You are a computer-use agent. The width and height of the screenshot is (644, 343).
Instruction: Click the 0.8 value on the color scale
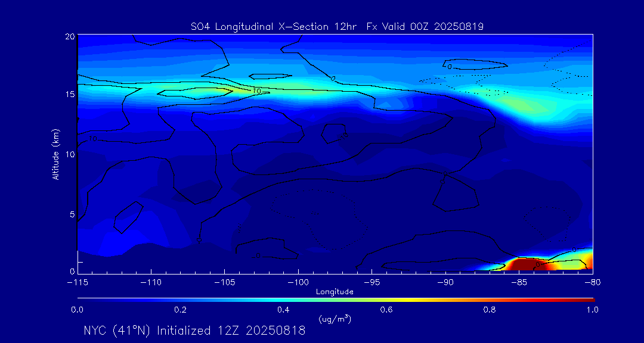coord(490,310)
